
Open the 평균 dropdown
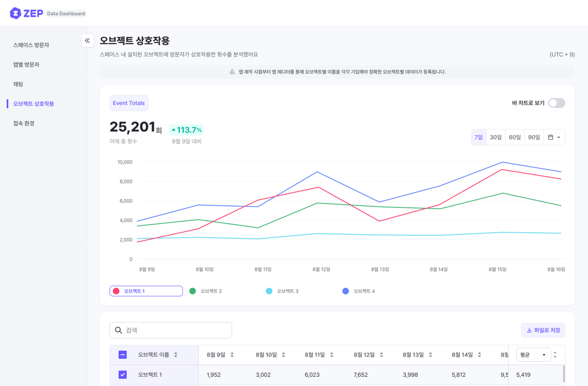pos(533,355)
